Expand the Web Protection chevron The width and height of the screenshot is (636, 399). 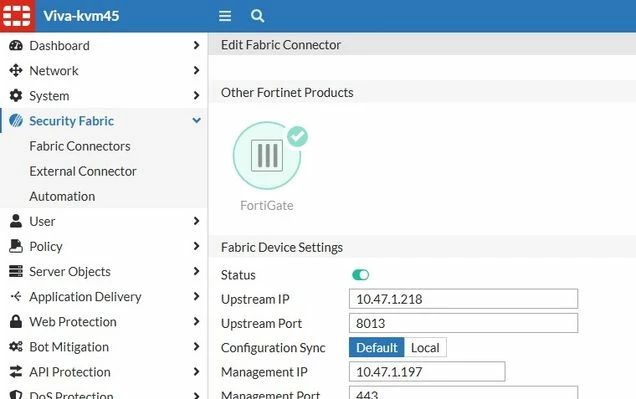196,322
